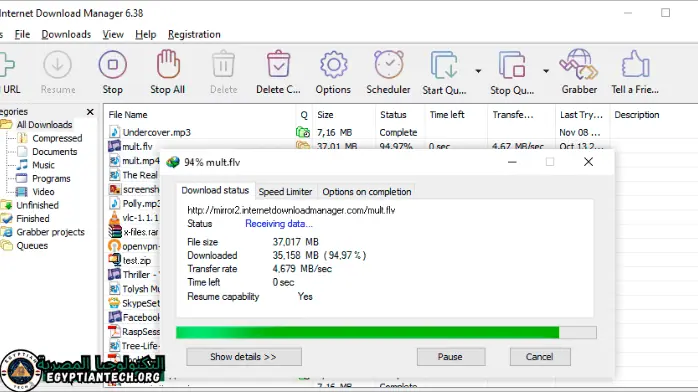Open the File menu

(x=22, y=34)
